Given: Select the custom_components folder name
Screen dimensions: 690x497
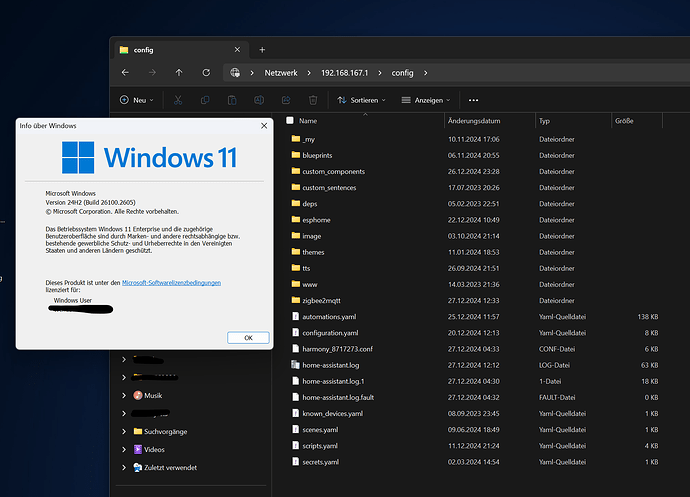Looking at the screenshot, I should click(x=334, y=171).
